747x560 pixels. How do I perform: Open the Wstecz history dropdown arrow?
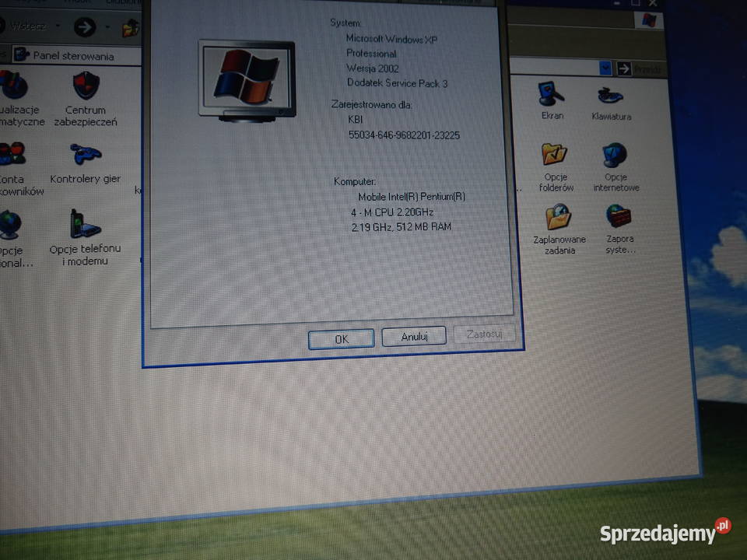(58, 25)
